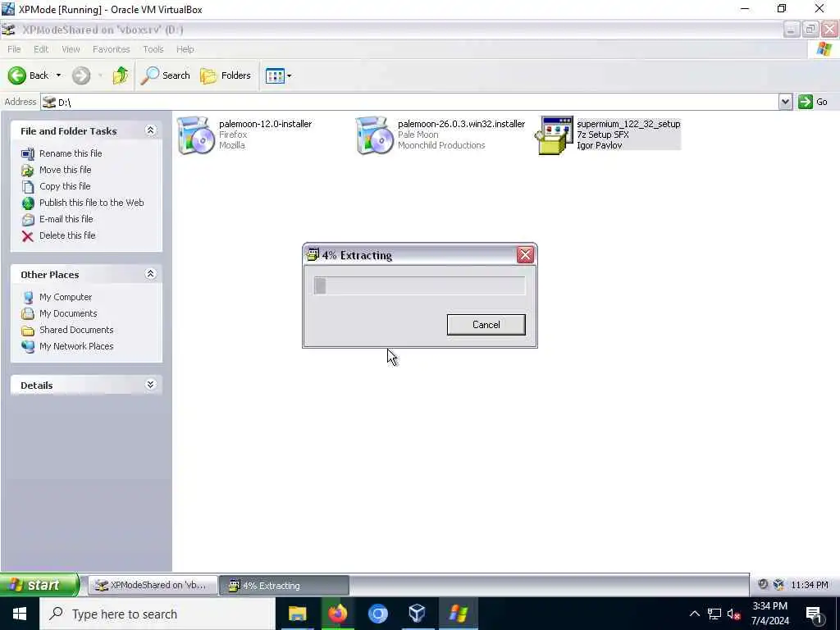The height and width of the screenshot is (630, 840).
Task: Click the red X Delete icon
Action: coord(27,235)
